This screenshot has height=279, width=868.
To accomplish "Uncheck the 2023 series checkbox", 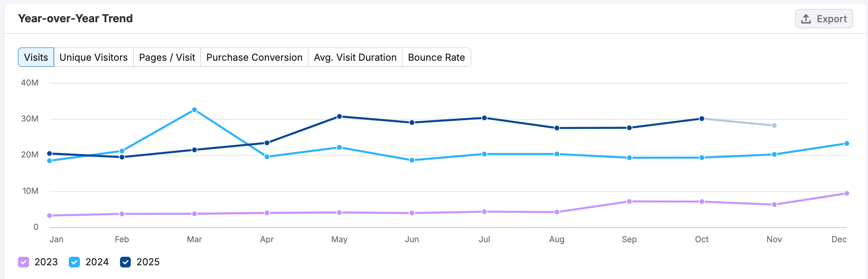I will pos(23,262).
